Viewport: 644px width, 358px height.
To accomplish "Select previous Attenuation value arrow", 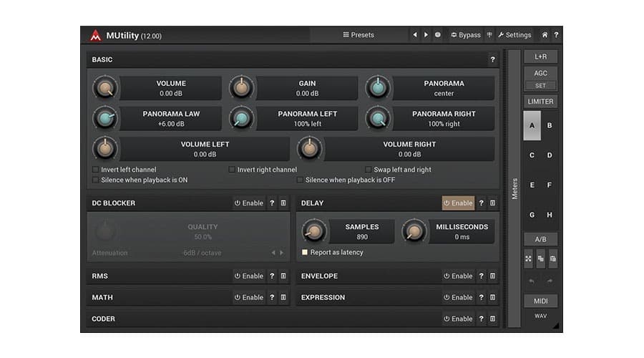I will coord(273,253).
